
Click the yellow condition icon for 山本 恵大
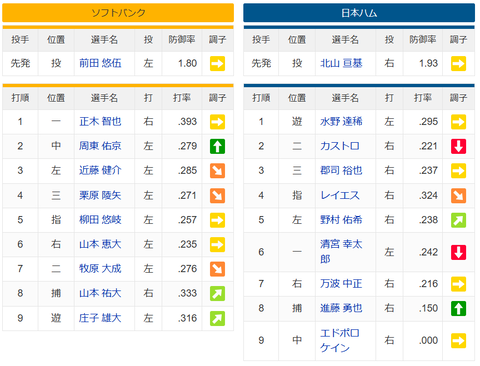point(217,244)
